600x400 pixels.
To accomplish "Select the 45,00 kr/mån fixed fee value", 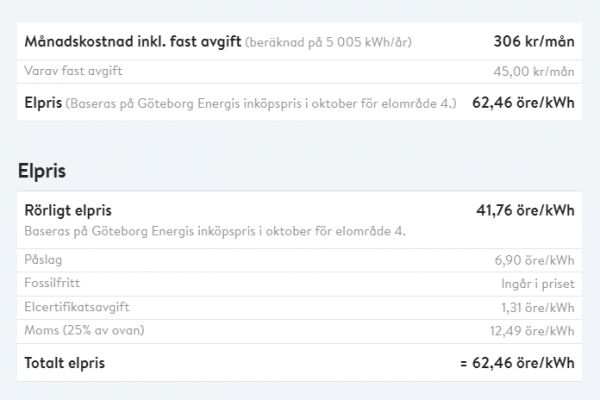I will pyautogui.click(x=534, y=72).
